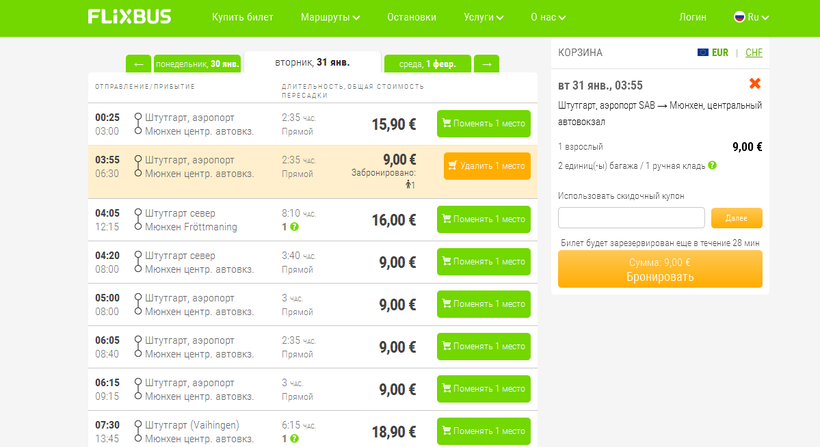
Task: Go to next day with right arrow
Action: click(x=486, y=64)
